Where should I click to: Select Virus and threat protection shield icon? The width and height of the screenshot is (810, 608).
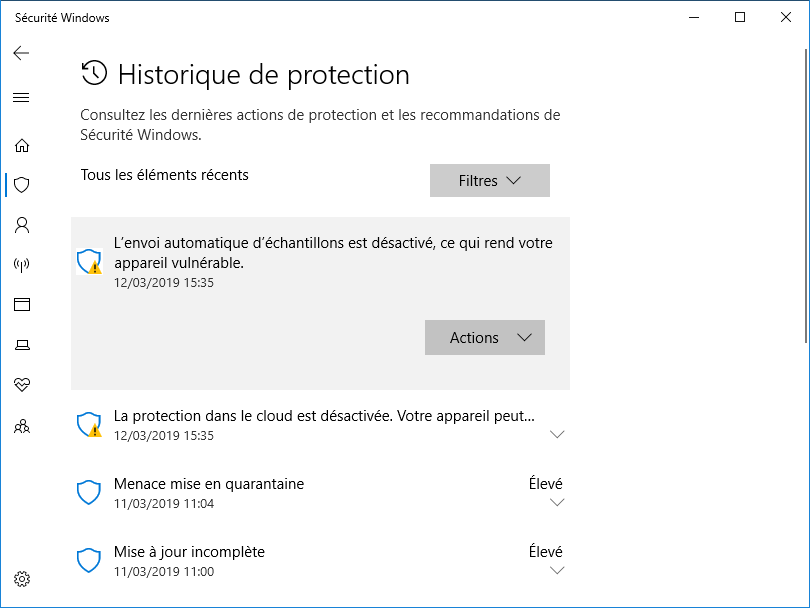click(22, 185)
